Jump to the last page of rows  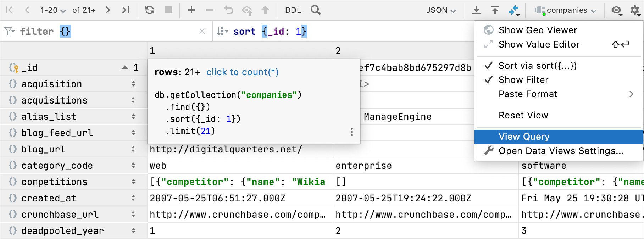pyautogui.click(x=126, y=10)
